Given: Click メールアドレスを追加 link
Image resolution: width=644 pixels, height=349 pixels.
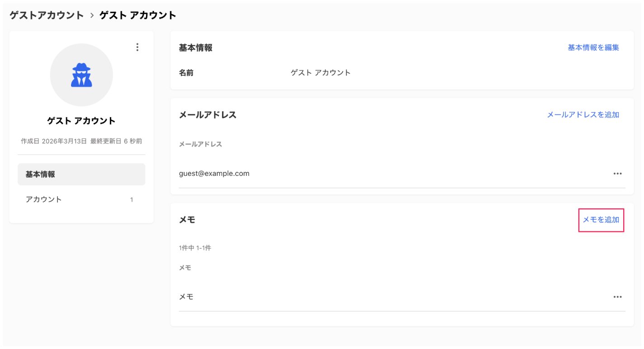Looking at the screenshot, I should (583, 115).
